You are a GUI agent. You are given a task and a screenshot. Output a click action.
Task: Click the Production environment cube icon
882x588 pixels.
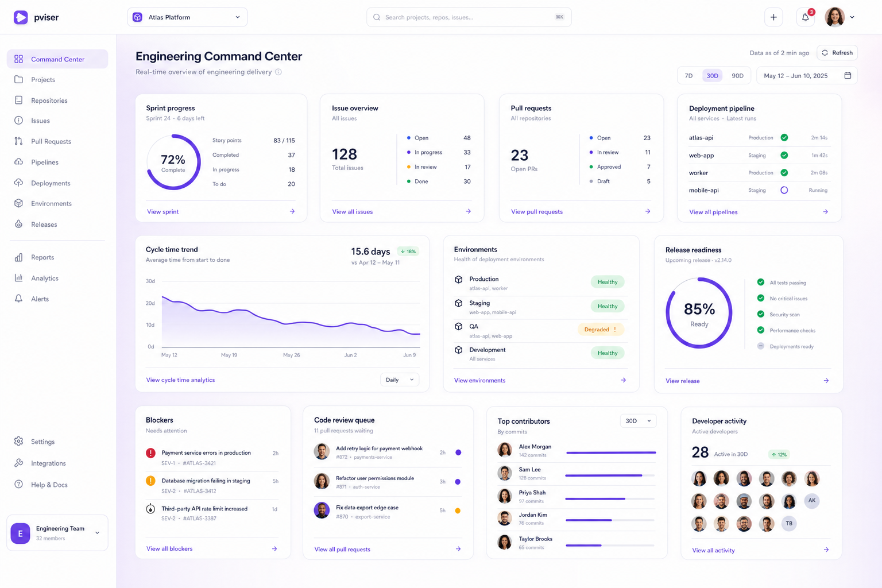coord(458,280)
